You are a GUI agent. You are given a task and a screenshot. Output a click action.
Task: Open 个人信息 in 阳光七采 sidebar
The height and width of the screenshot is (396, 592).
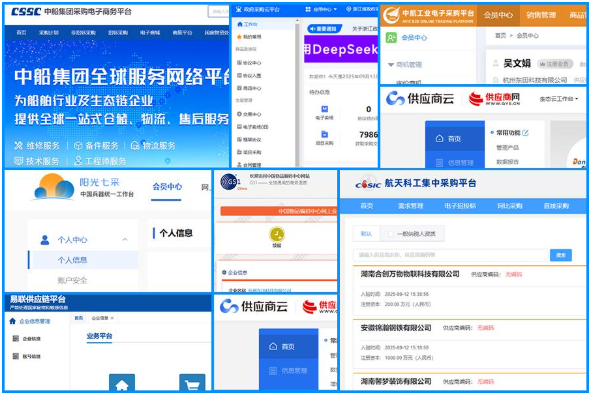point(72,260)
